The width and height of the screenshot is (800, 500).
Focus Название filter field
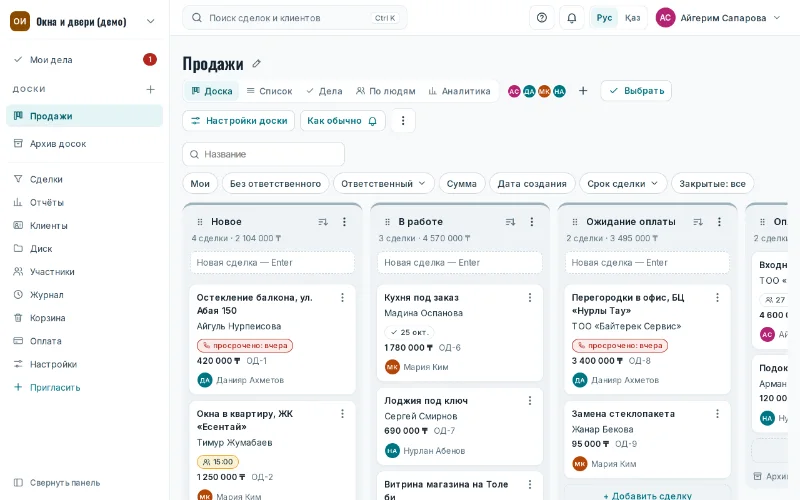point(263,154)
